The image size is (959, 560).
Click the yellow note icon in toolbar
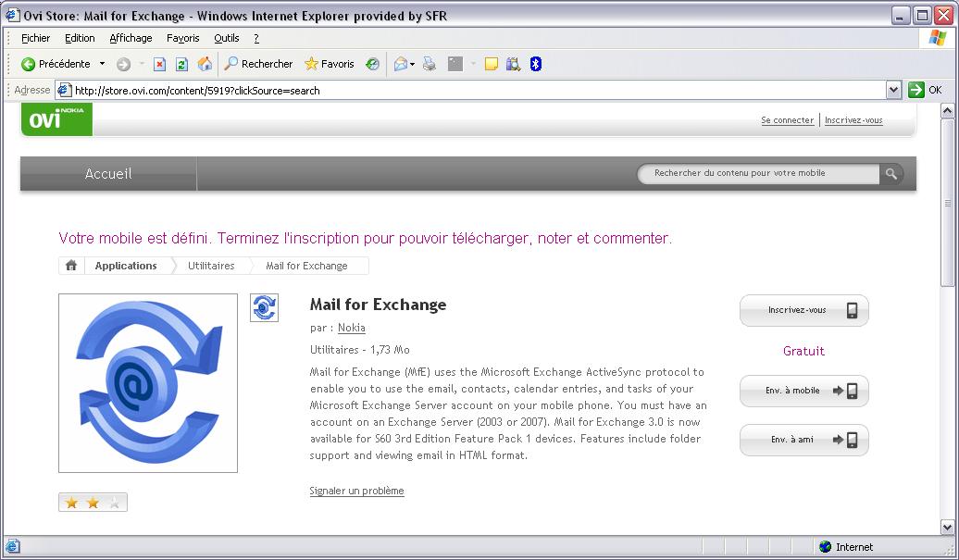pos(492,64)
